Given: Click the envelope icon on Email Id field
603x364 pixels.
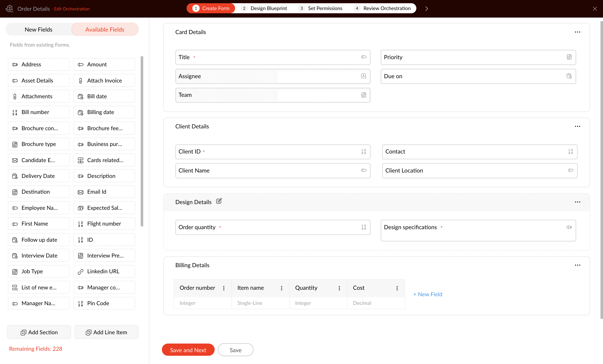Looking at the screenshot, I should click(81, 192).
